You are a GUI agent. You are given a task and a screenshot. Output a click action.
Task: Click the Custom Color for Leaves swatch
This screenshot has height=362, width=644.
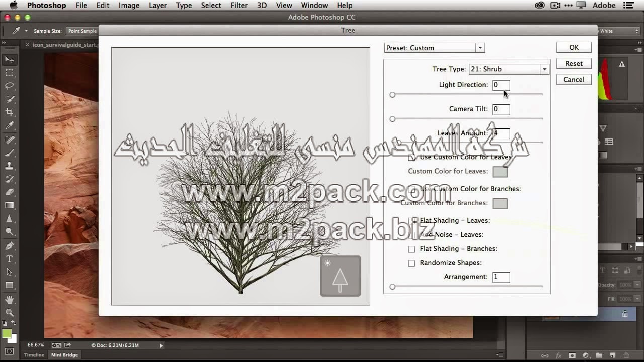tap(500, 171)
